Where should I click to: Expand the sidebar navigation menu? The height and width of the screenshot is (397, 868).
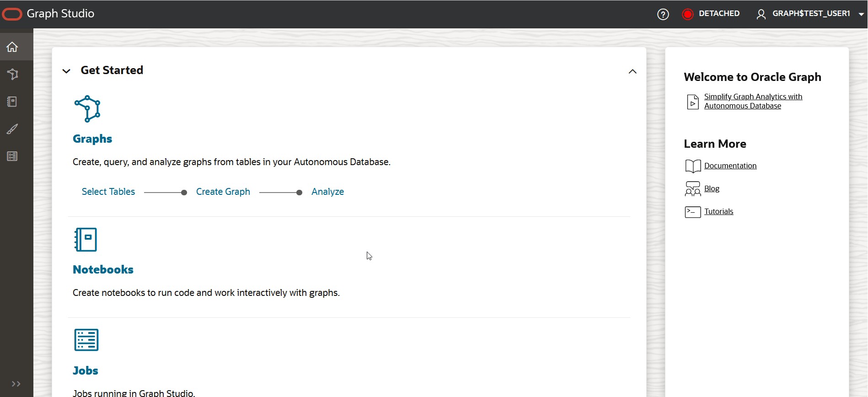(x=16, y=384)
